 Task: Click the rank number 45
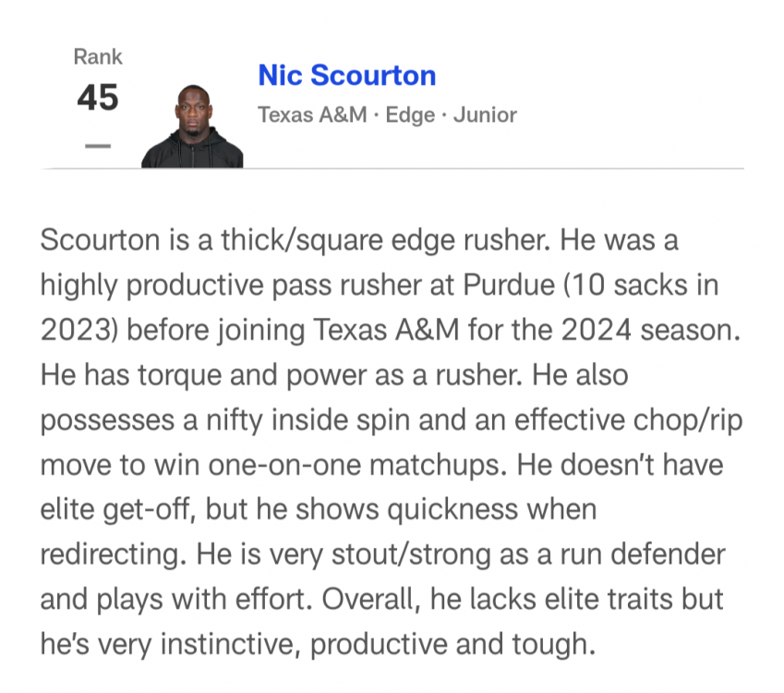pyautogui.click(x=97, y=97)
